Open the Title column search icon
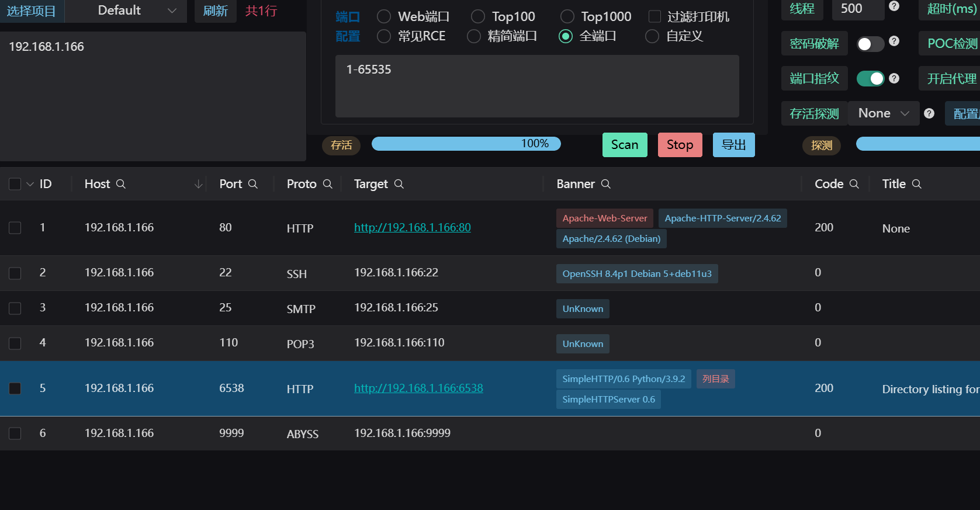The width and height of the screenshot is (980, 510). (917, 184)
